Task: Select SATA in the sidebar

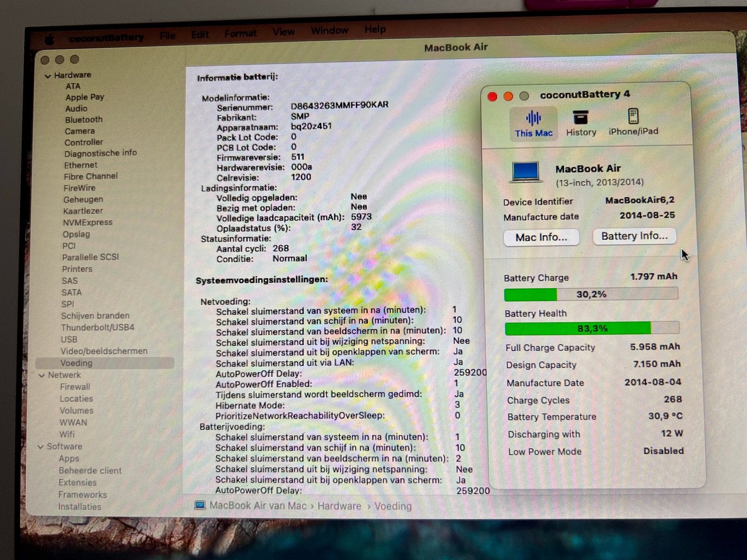Action: click(71, 293)
